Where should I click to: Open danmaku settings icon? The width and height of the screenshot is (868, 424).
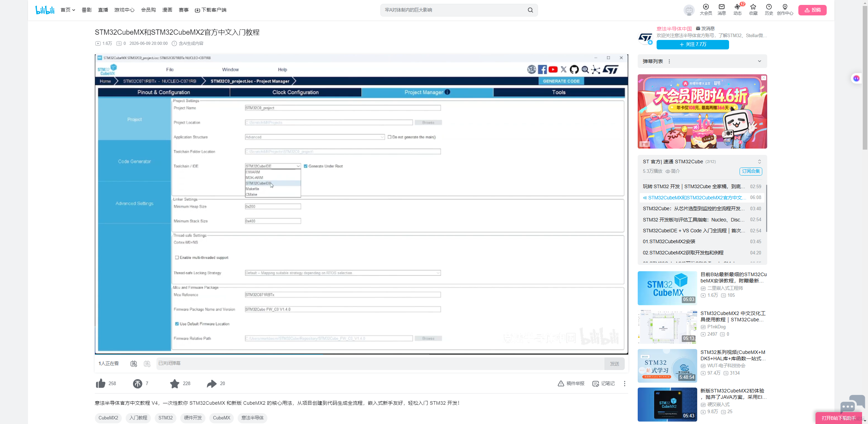point(147,364)
